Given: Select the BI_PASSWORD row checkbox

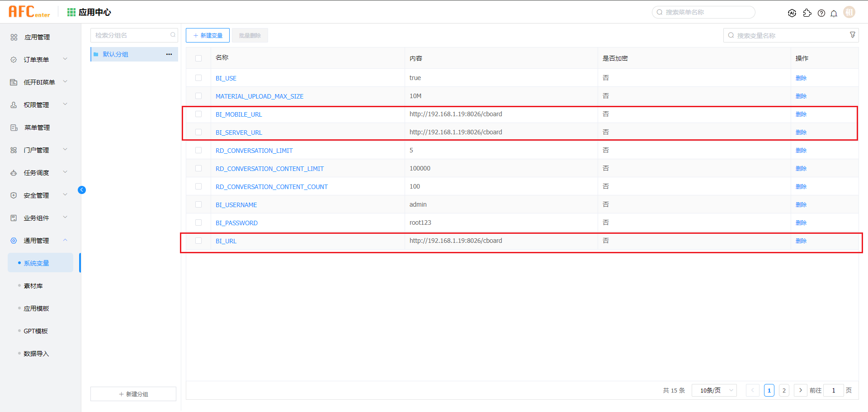Looking at the screenshot, I should 198,223.
